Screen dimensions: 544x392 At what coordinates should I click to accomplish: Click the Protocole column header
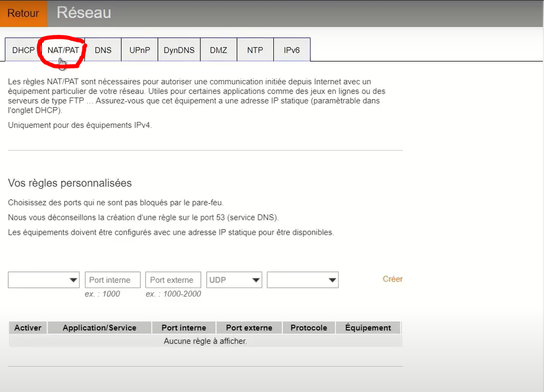(x=309, y=328)
